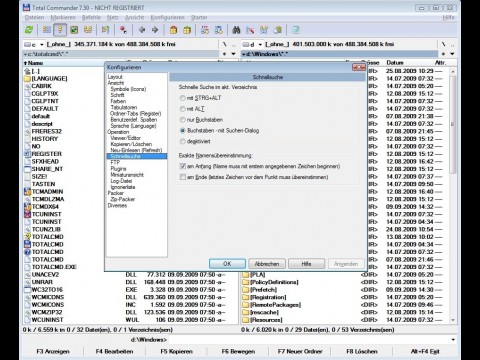Screen dimensions: 480x360
Task: Open FTP connect toolbar icon
Action: pos(205,30)
